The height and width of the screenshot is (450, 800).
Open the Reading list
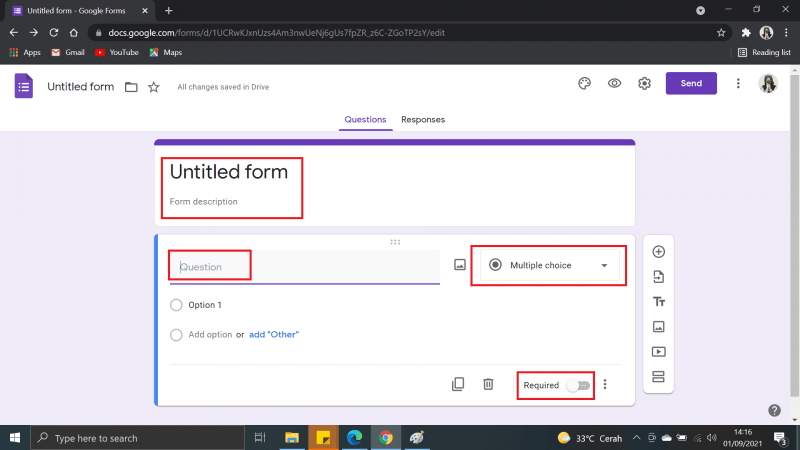click(x=764, y=52)
